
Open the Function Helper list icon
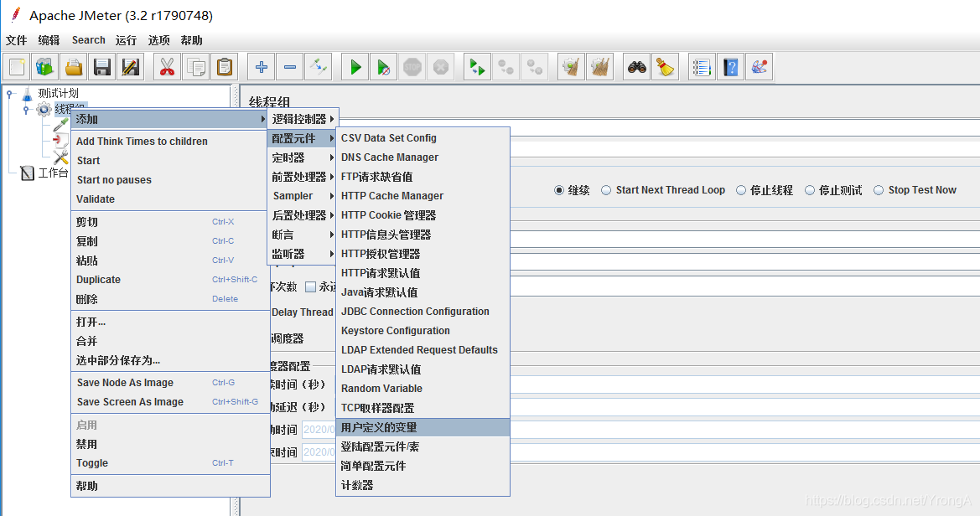(702, 67)
